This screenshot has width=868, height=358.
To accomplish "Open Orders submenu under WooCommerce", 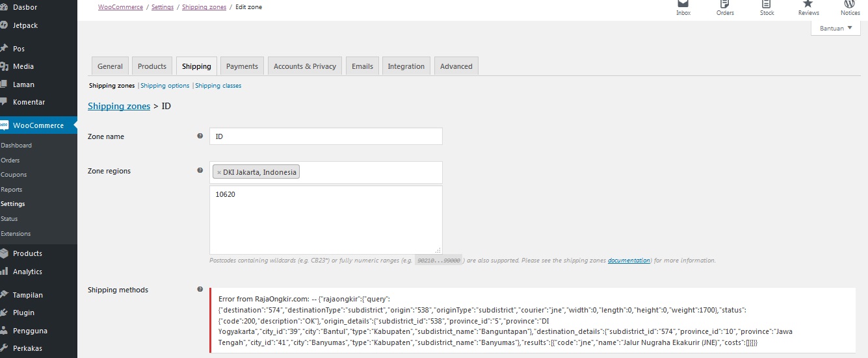I will pos(10,160).
